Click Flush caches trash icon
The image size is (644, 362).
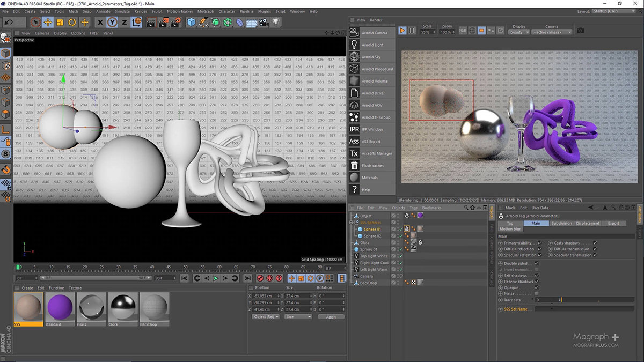(x=354, y=166)
